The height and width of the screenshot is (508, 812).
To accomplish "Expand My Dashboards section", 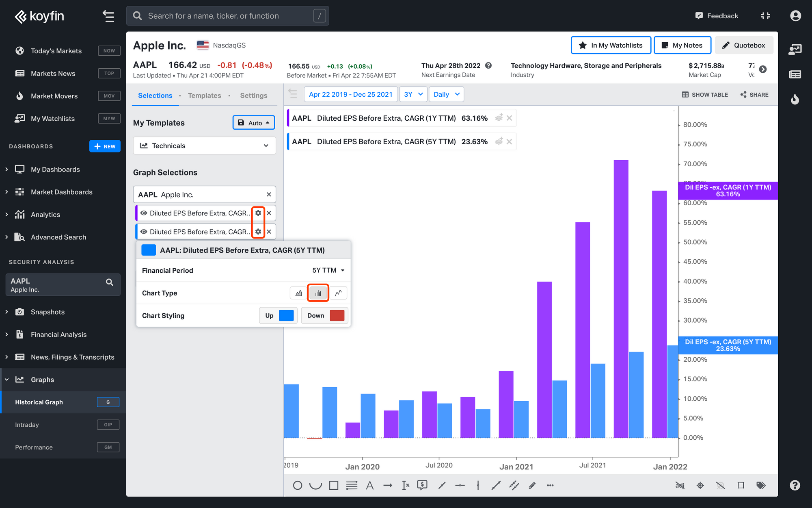I will tap(6, 169).
